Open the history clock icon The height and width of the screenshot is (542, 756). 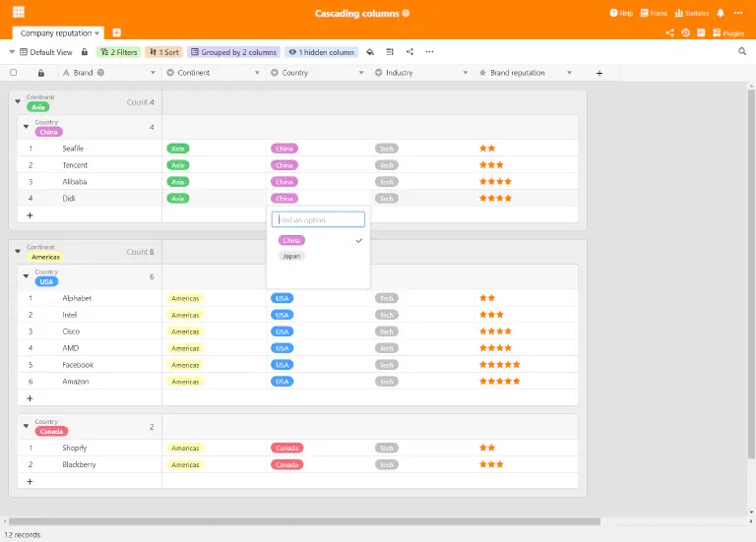(685, 32)
